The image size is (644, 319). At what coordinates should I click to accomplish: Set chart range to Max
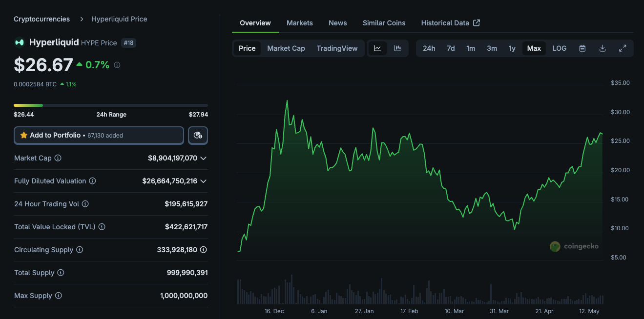[534, 48]
